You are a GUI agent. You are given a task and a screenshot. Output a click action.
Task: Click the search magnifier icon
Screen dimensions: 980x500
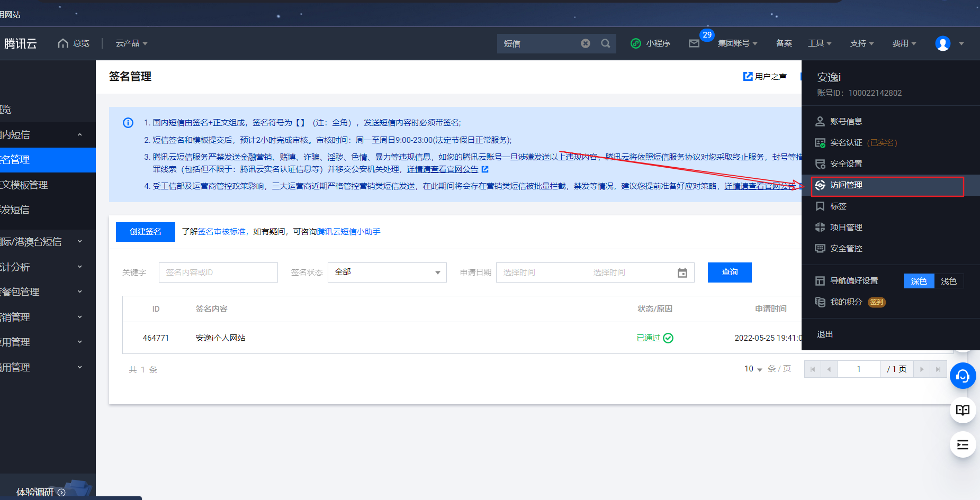point(606,43)
